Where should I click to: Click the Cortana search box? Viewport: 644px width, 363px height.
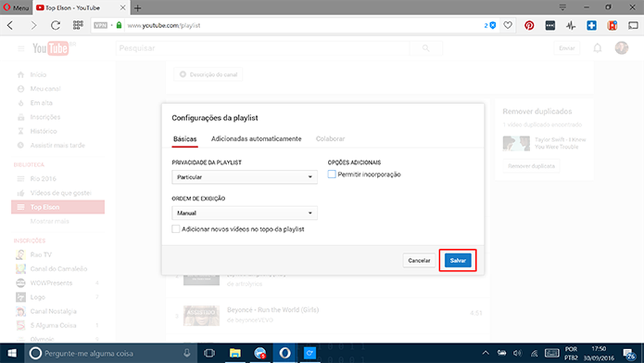click(x=111, y=353)
